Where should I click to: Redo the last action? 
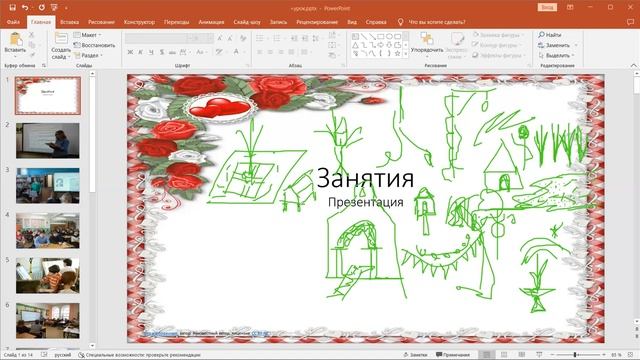pyautogui.click(x=42, y=7)
